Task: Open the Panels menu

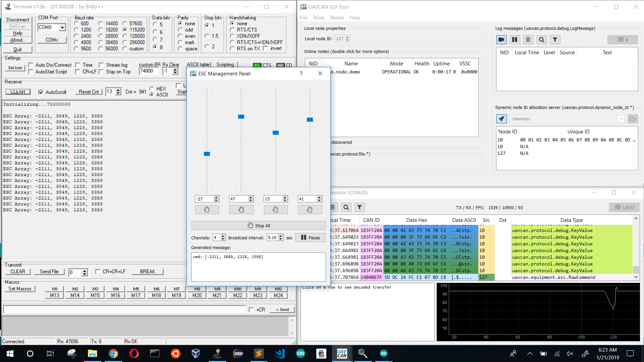Action: [336, 18]
